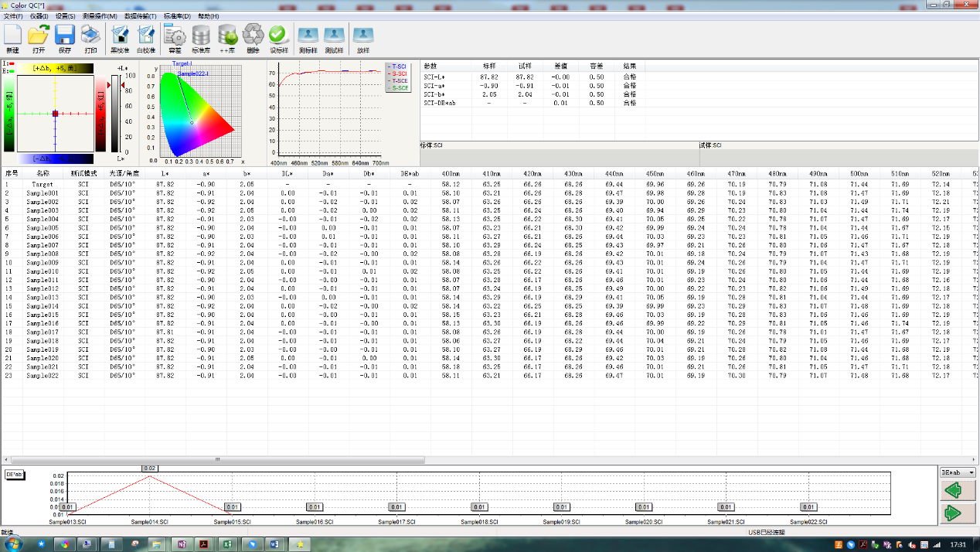Open the 标准库 database icon
The image size is (980, 552).
coord(200,35)
